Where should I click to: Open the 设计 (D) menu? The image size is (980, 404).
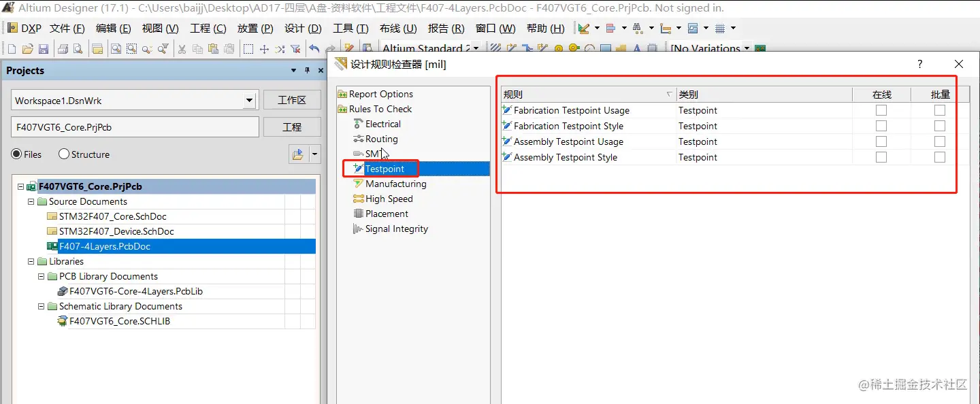point(303,29)
